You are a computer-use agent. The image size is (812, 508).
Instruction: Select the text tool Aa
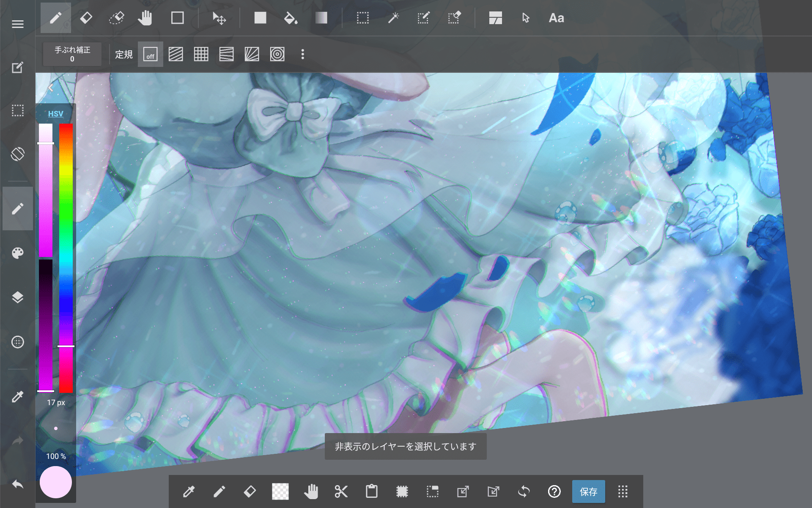click(556, 18)
